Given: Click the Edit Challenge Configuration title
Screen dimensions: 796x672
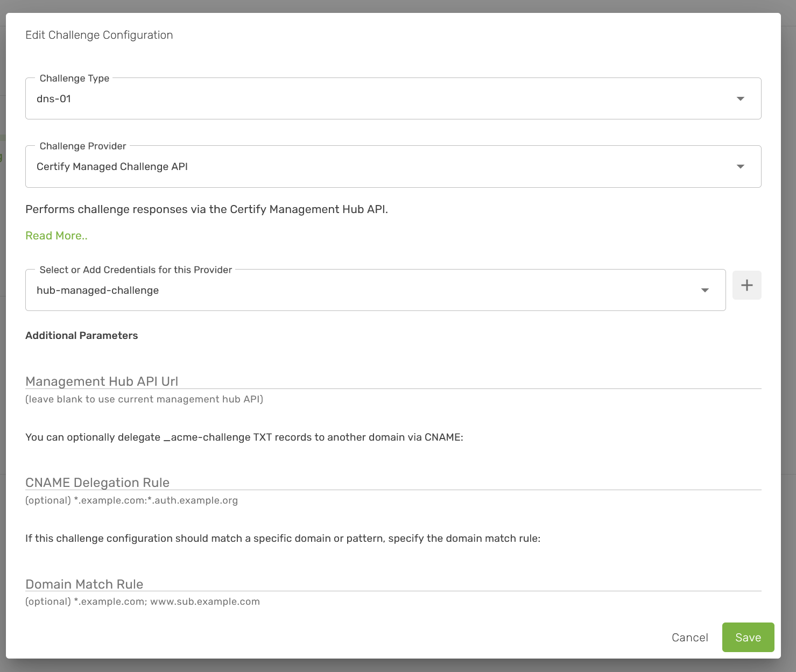Looking at the screenshot, I should [x=99, y=35].
